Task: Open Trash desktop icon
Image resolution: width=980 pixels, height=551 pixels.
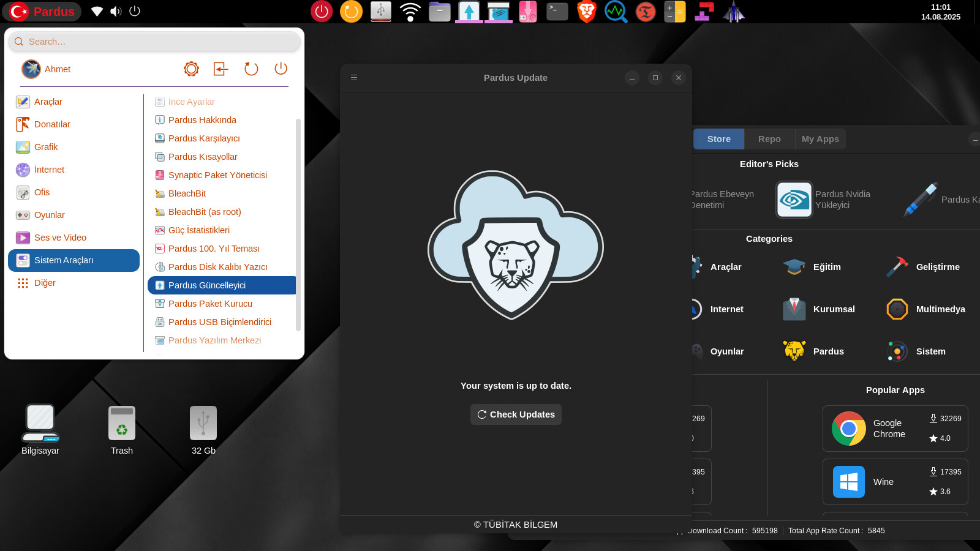Action: (122, 430)
